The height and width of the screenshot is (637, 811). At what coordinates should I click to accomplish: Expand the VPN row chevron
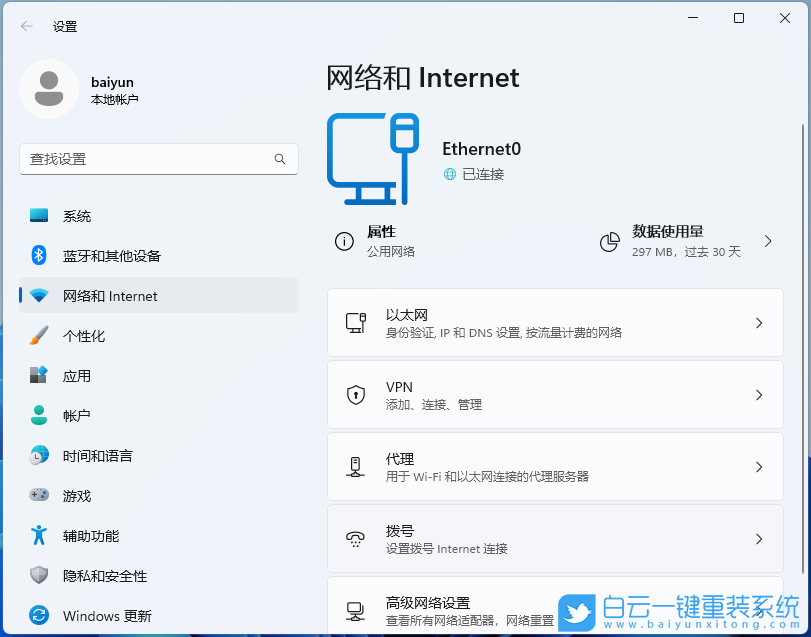pyautogui.click(x=759, y=394)
